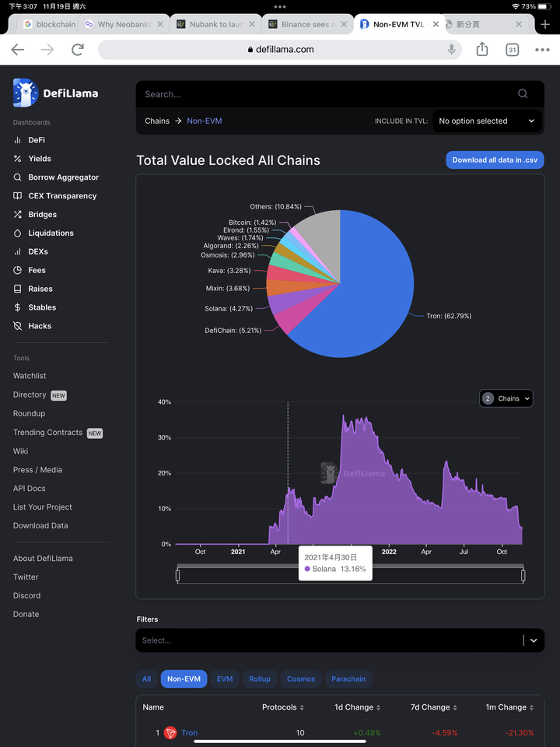560x747 pixels.
Task: Reload the page
Action: tap(78, 50)
